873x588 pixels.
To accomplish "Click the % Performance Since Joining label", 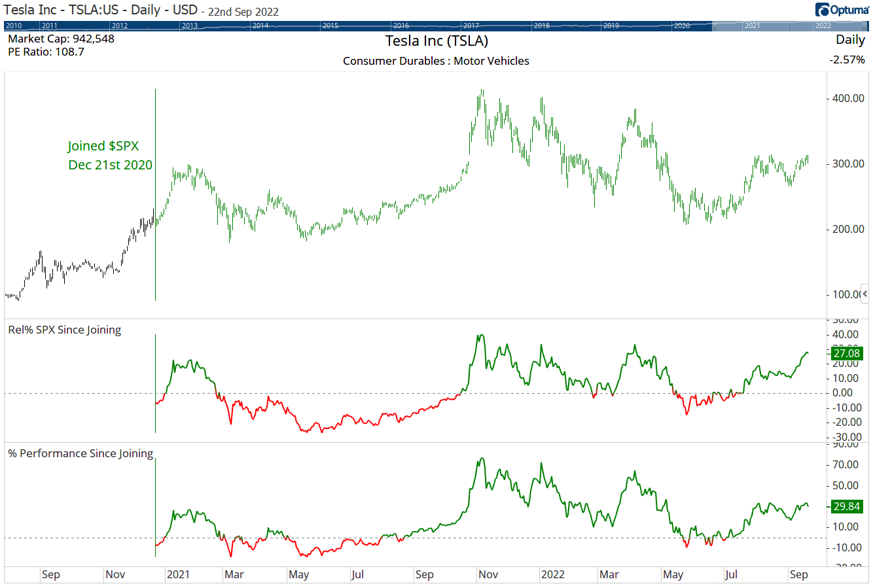I will (80, 453).
